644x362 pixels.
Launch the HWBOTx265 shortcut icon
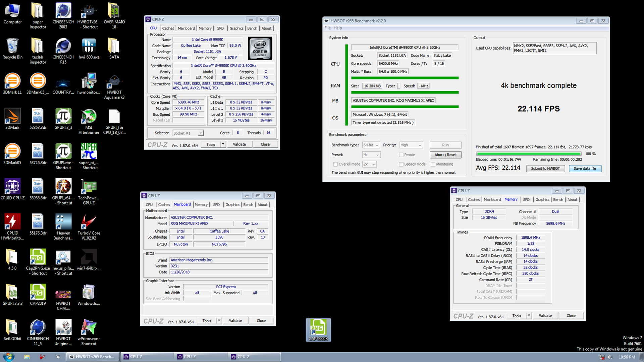(x=89, y=16)
